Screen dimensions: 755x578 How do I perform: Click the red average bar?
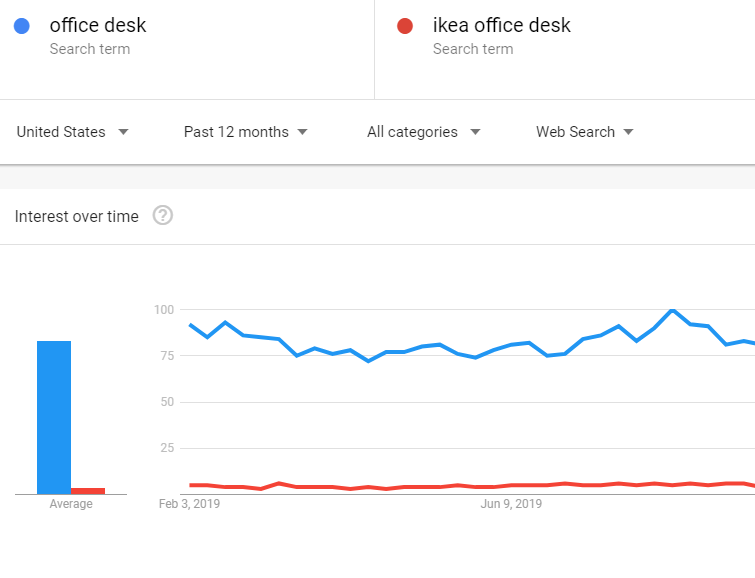[x=88, y=491]
